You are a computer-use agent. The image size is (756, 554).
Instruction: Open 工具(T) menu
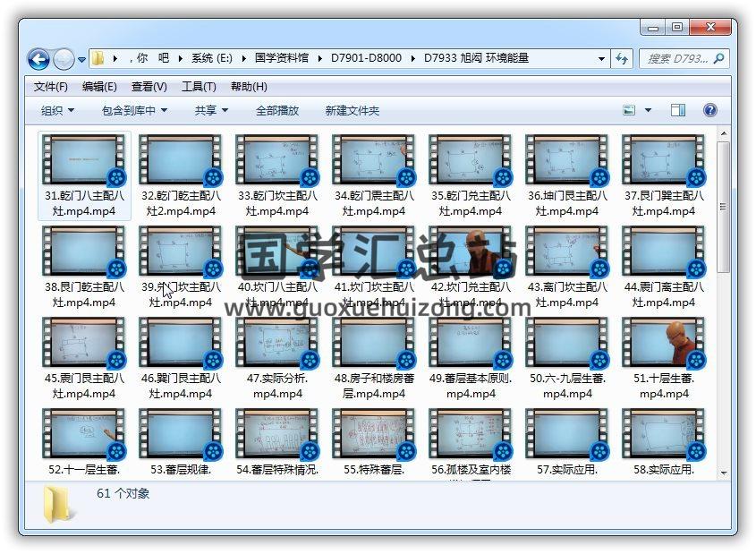[x=199, y=87]
